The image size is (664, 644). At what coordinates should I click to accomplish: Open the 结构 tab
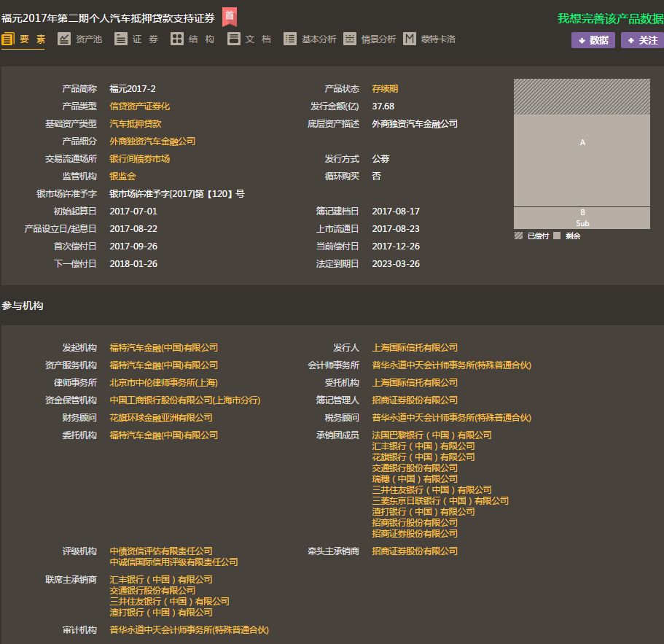(x=192, y=39)
